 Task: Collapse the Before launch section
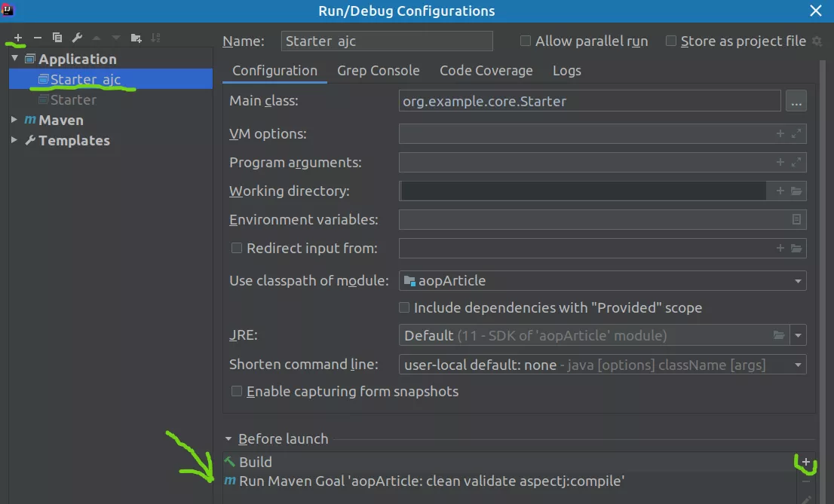pos(228,439)
